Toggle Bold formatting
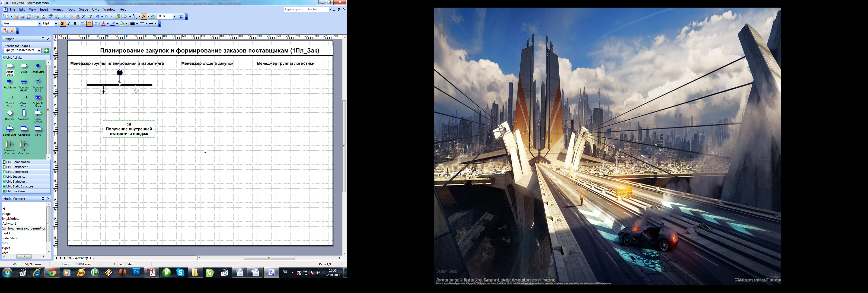868x293 pixels. point(62,24)
